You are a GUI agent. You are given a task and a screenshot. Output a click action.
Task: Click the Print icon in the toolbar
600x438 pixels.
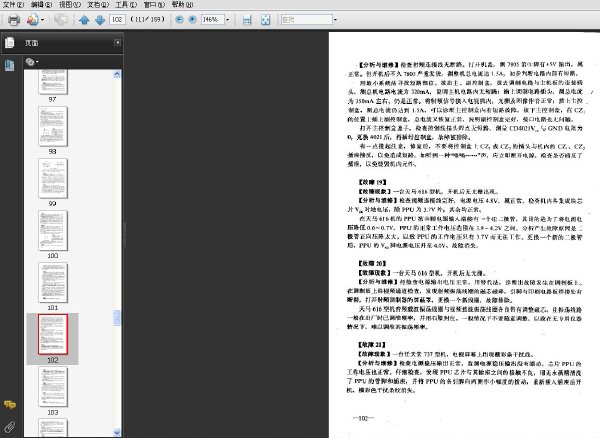click(x=14, y=20)
